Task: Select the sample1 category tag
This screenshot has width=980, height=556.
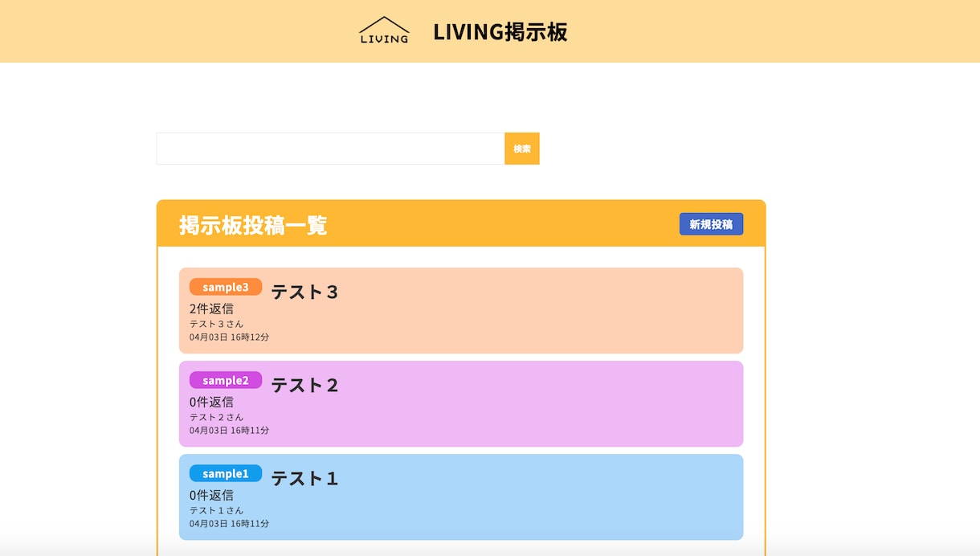Action: click(226, 473)
